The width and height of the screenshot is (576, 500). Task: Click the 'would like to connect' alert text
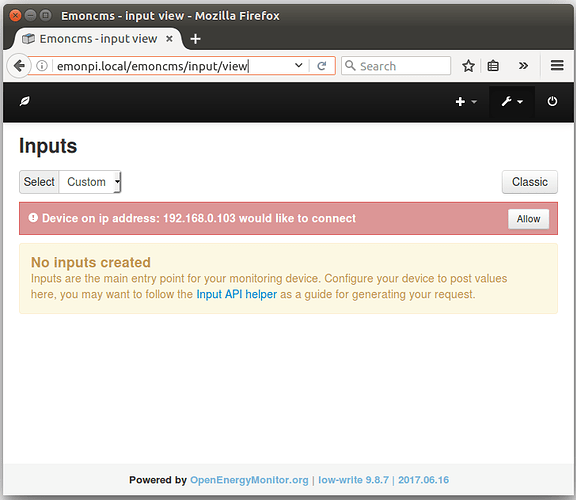(x=297, y=218)
